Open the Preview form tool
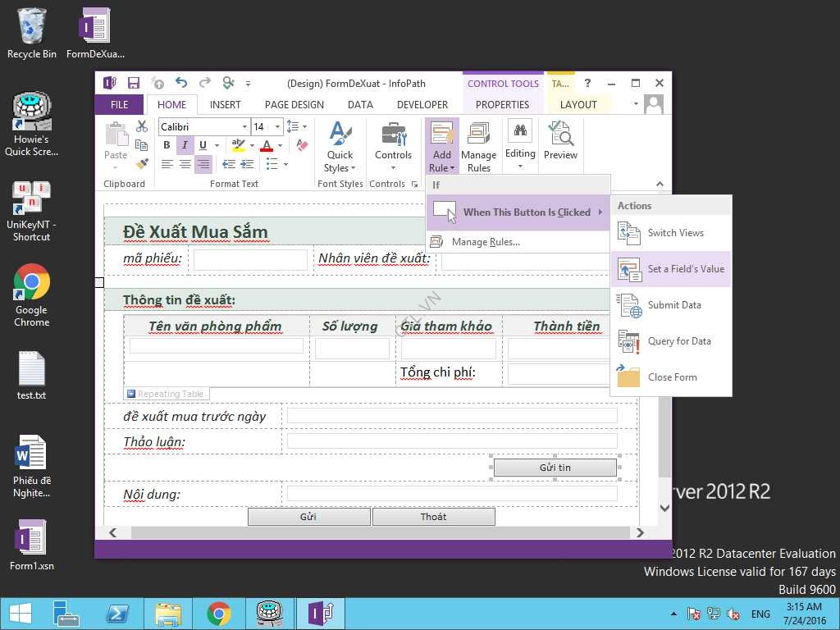This screenshot has height=630, width=840. click(560, 141)
